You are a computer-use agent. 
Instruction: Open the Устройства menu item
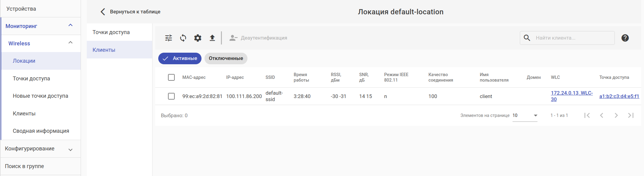pos(40,9)
